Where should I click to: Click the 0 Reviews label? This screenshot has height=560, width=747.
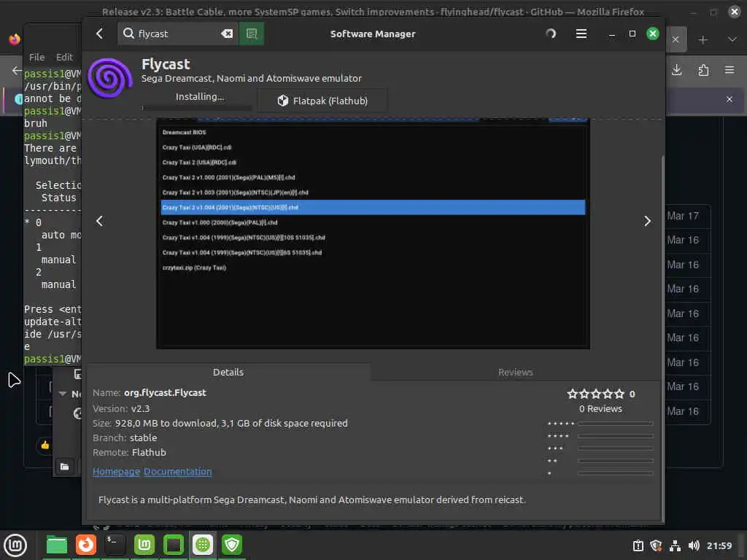600,409
